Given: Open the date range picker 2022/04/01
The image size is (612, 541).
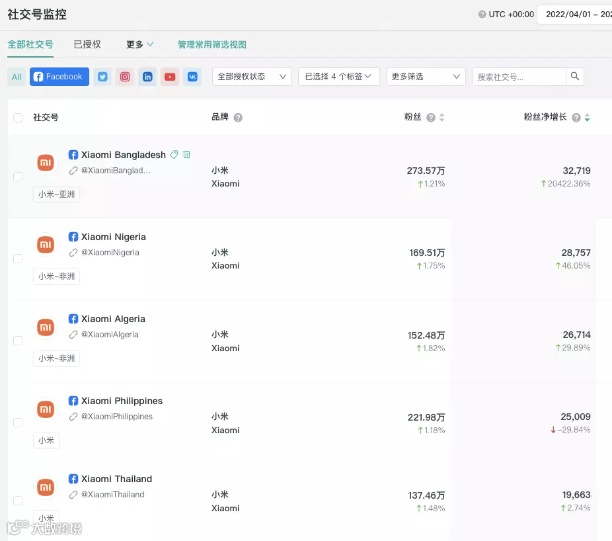Looking at the screenshot, I should [x=575, y=14].
